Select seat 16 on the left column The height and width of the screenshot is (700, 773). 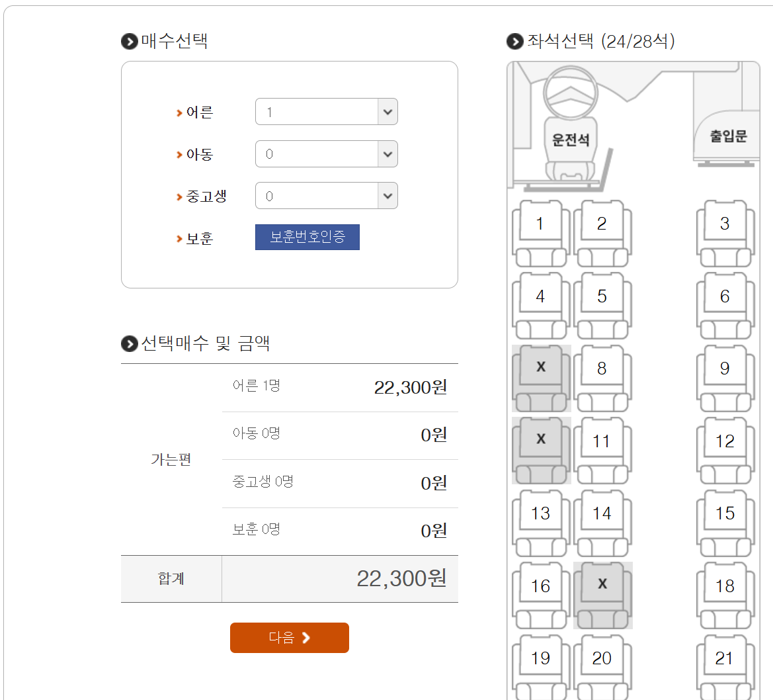(540, 586)
